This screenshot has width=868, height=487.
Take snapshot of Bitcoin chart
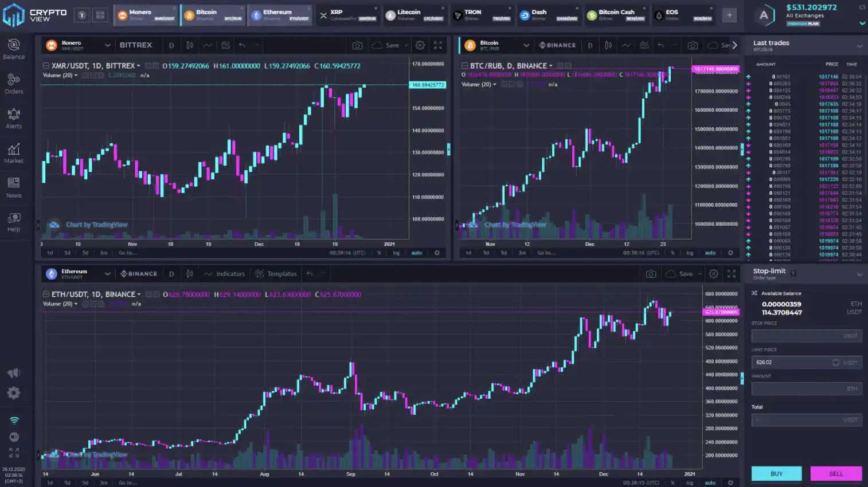point(693,45)
